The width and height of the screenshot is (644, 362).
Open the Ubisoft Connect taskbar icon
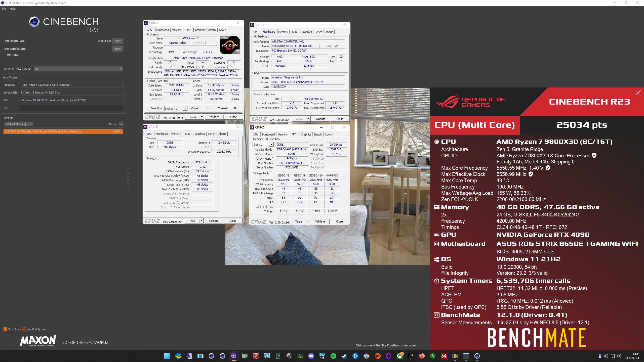366,356
